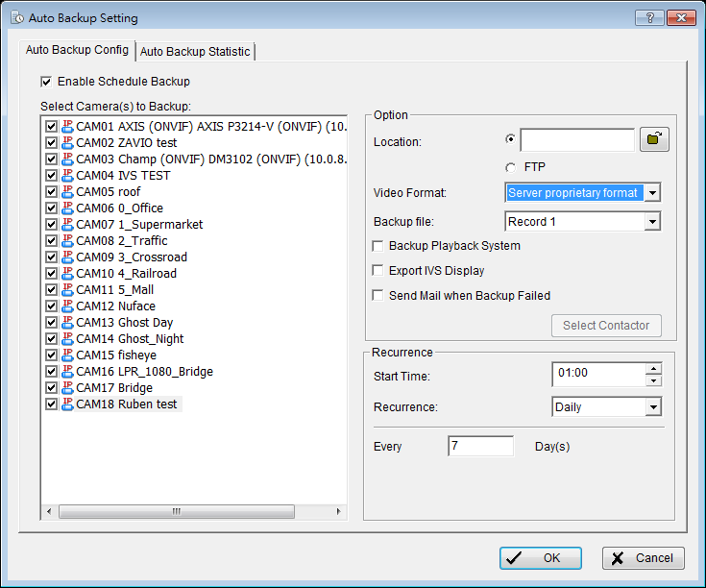706x588 pixels.
Task: Select the FTP radio button
Action: click(511, 167)
